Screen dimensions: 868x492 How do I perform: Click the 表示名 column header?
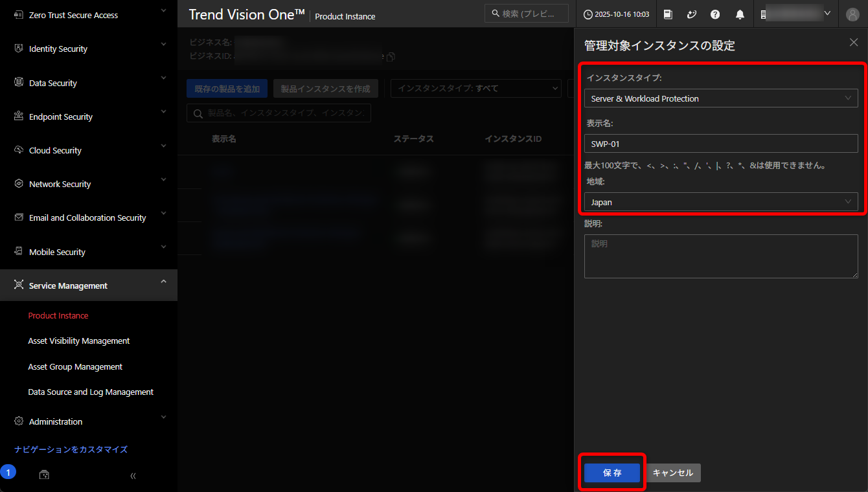224,139
